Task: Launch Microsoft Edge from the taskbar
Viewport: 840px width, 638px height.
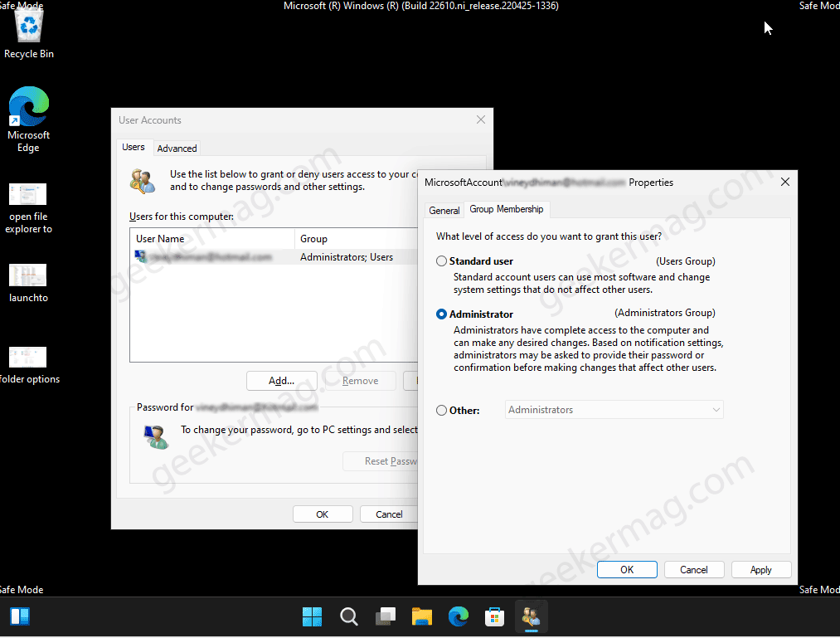Action: (x=458, y=616)
